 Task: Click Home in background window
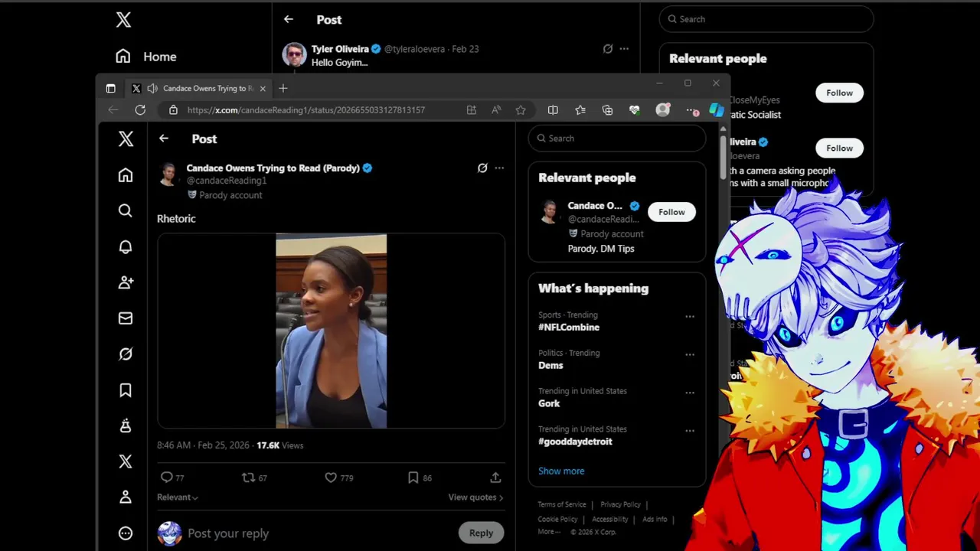[x=146, y=57]
